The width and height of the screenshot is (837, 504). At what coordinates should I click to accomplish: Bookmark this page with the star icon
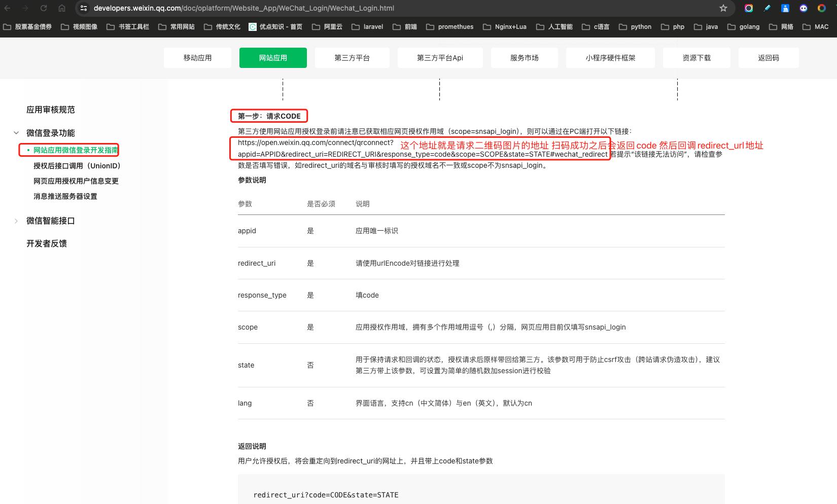[723, 8]
